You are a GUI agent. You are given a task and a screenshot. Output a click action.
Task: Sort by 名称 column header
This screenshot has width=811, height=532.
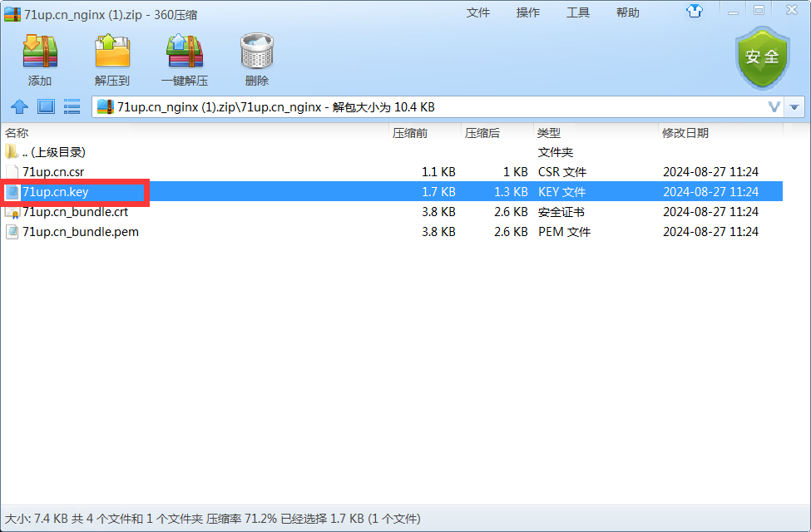(x=195, y=133)
